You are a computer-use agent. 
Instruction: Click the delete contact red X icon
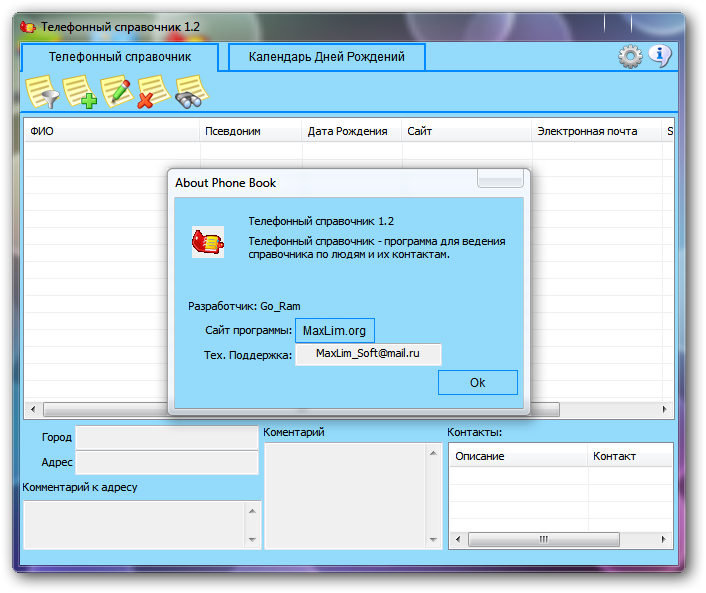click(153, 93)
